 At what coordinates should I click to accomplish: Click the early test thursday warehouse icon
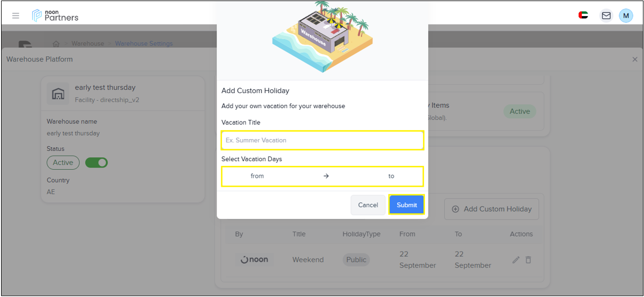coord(58,93)
